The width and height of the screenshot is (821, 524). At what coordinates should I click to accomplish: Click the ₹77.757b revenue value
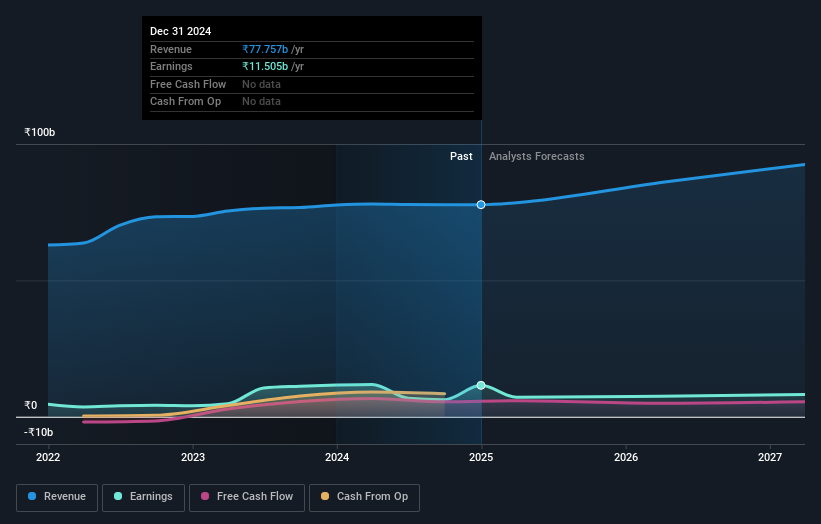click(265, 49)
